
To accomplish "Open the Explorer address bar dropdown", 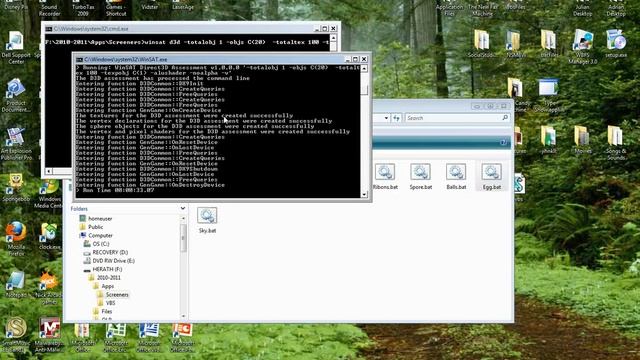I will pyautogui.click(x=386, y=118).
